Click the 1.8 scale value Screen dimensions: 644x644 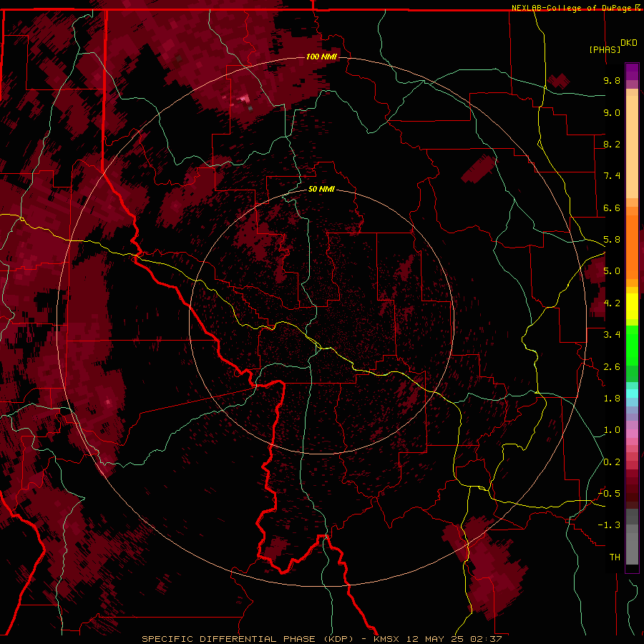coord(612,399)
